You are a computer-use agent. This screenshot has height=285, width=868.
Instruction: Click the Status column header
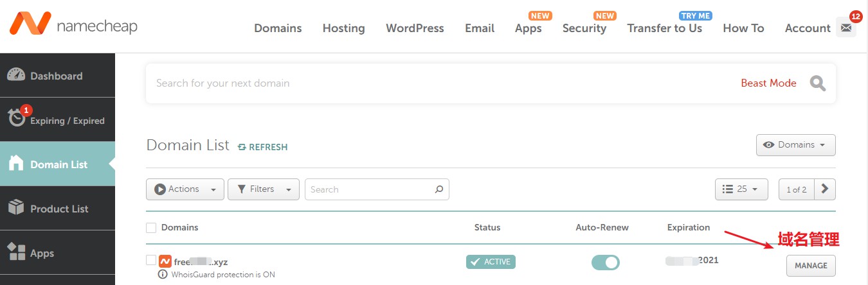click(x=487, y=227)
